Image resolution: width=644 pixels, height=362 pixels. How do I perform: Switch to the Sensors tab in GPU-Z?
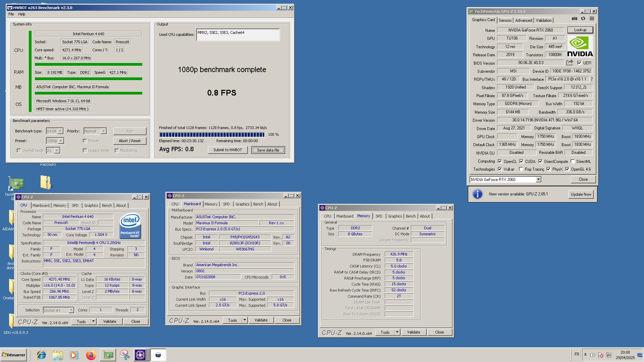505,20
